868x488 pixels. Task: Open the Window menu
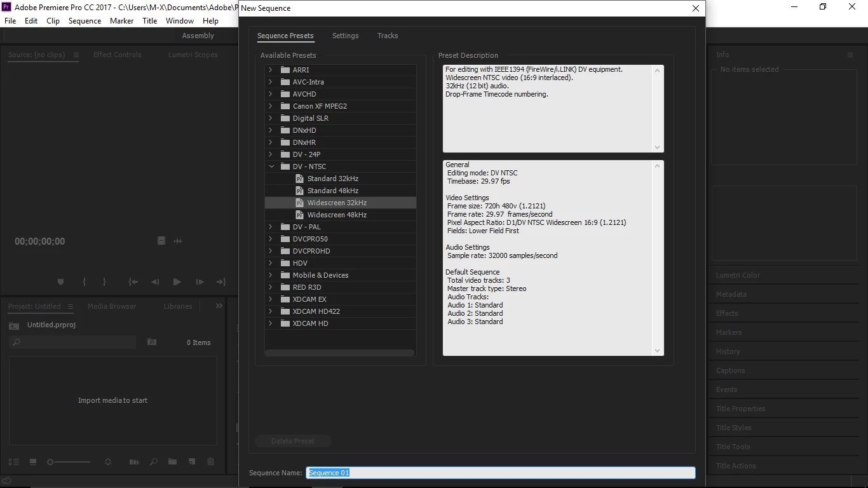(x=180, y=21)
